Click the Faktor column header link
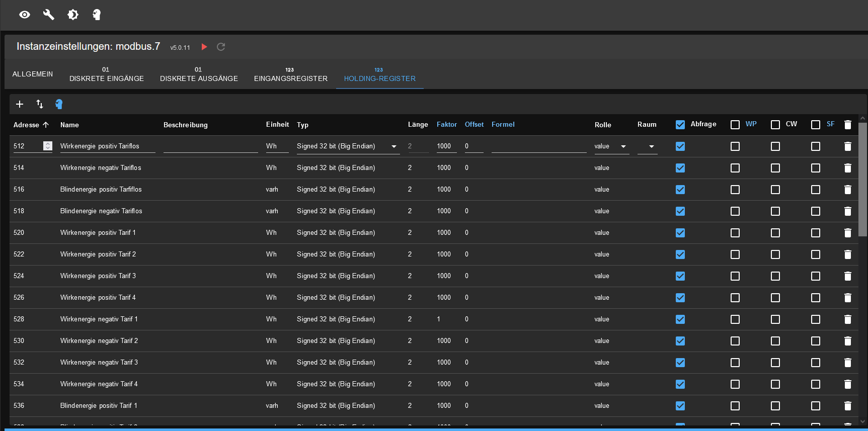 coord(447,124)
